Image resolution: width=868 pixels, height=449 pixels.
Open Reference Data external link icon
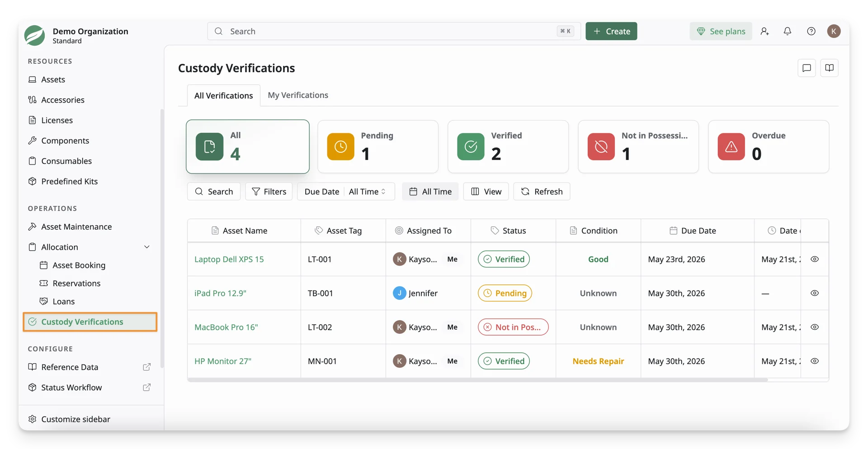146,367
